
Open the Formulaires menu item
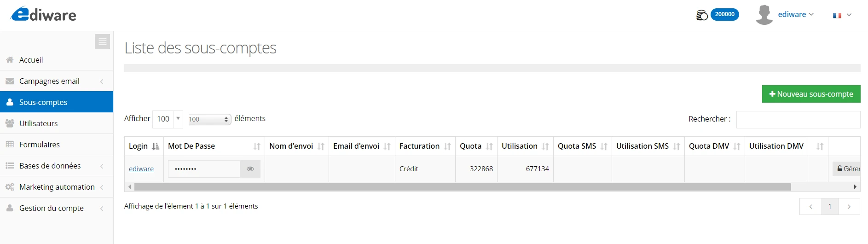(x=57, y=145)
